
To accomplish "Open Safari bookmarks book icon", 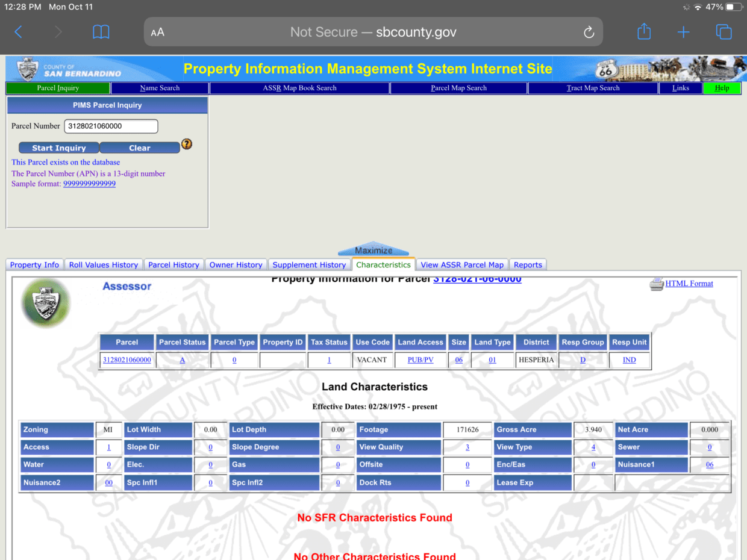I will coord(101,32).
